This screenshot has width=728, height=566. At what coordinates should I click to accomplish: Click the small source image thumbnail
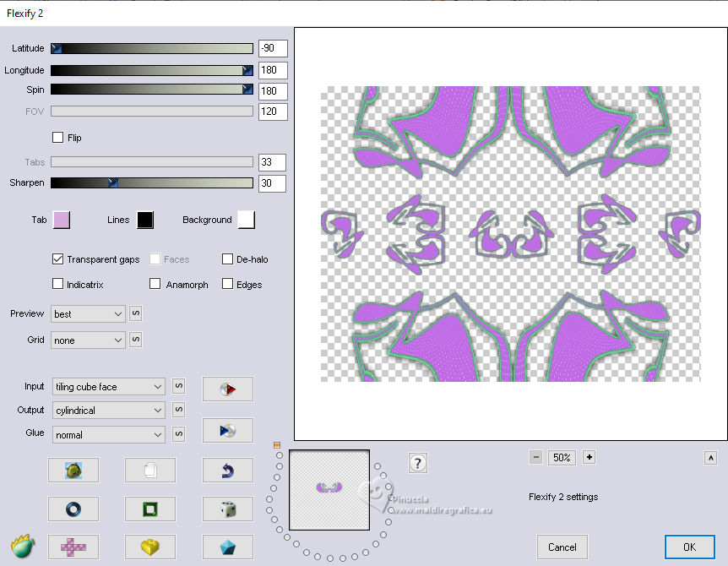pyautogui.click(x=329, y=490)
